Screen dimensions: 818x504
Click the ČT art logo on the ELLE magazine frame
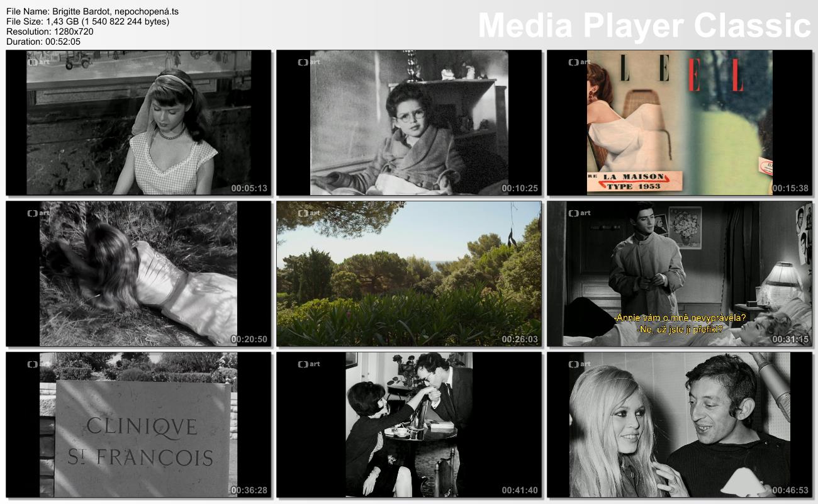pyautogui.click(x=579, y=62)
